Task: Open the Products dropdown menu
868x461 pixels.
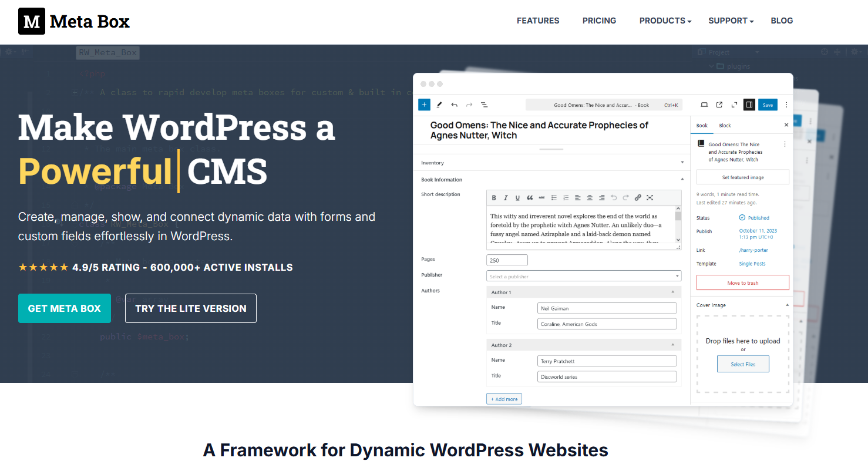Action: [665, 21]
